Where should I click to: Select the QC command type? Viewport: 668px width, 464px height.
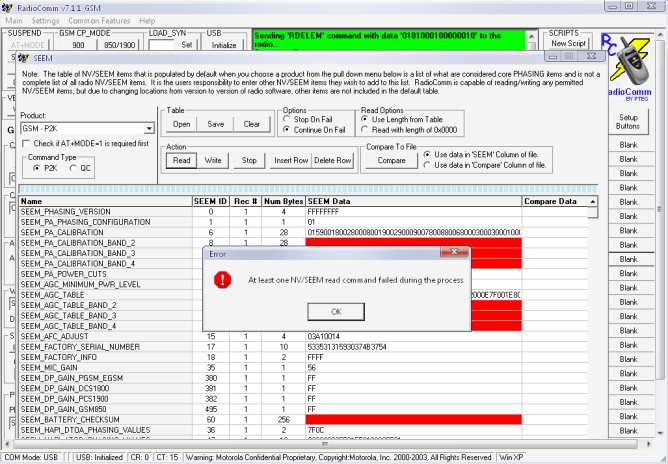73,168
